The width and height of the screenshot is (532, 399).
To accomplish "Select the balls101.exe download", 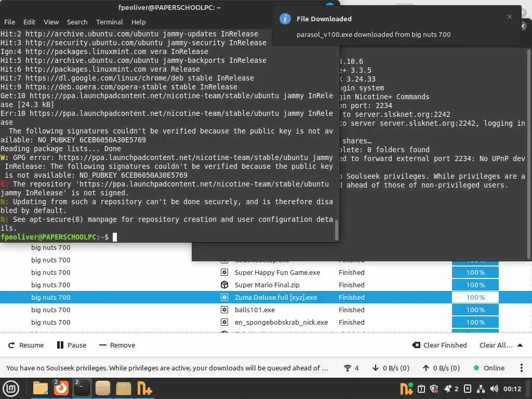I will pyautogui.click(x=255, y=310).
